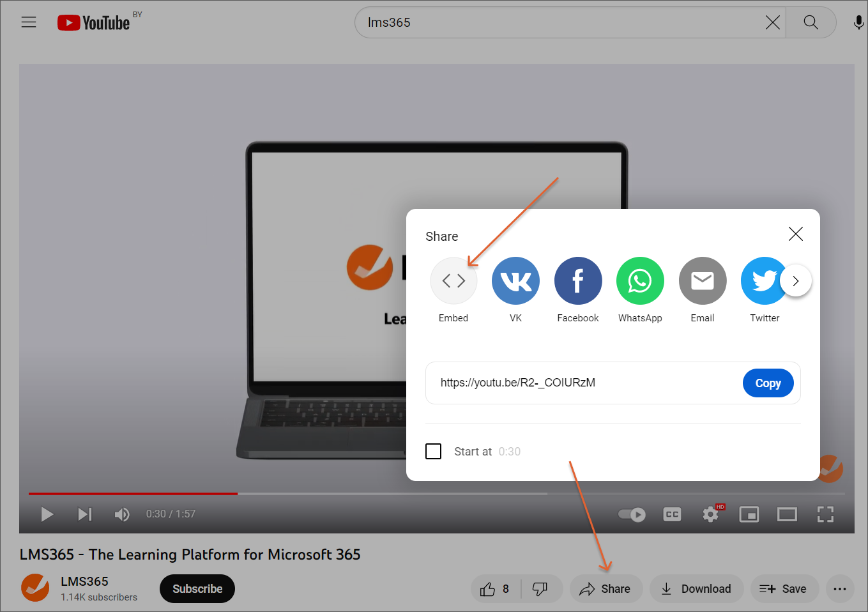Click the Embed icon in Share dialog
Image resolution: width=868 pixels, height=612 pixels.
(x=453, y=280)
